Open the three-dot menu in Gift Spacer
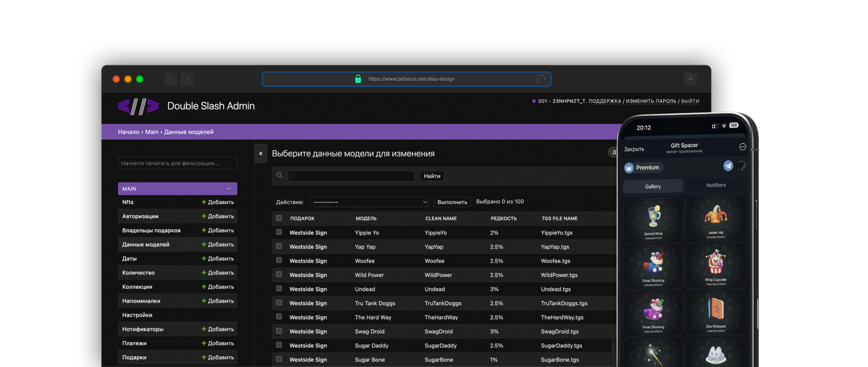The image size is (868, 367). 742,147
